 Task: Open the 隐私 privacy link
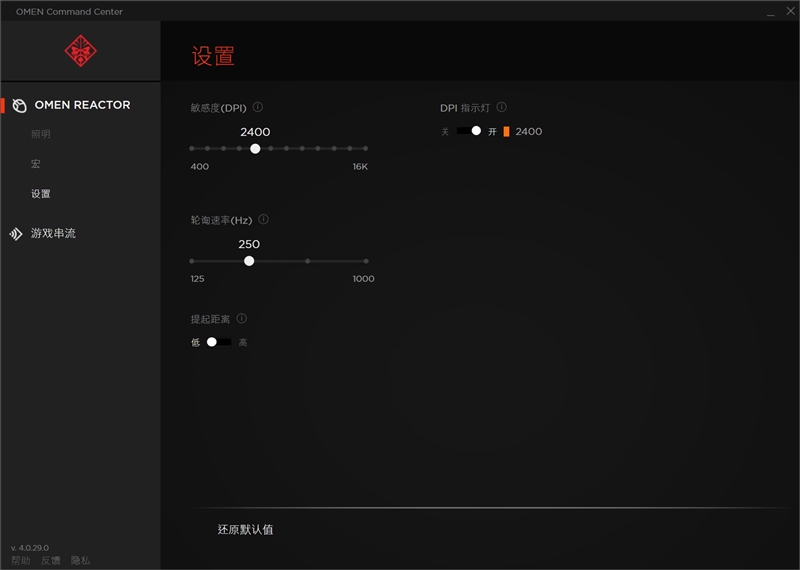(x=80, y=561)
